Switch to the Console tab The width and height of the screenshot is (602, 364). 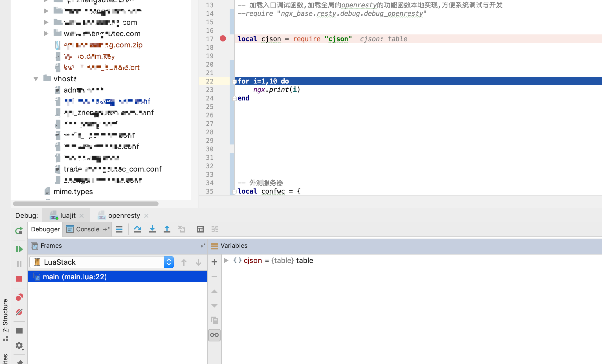tap(87, 229)
